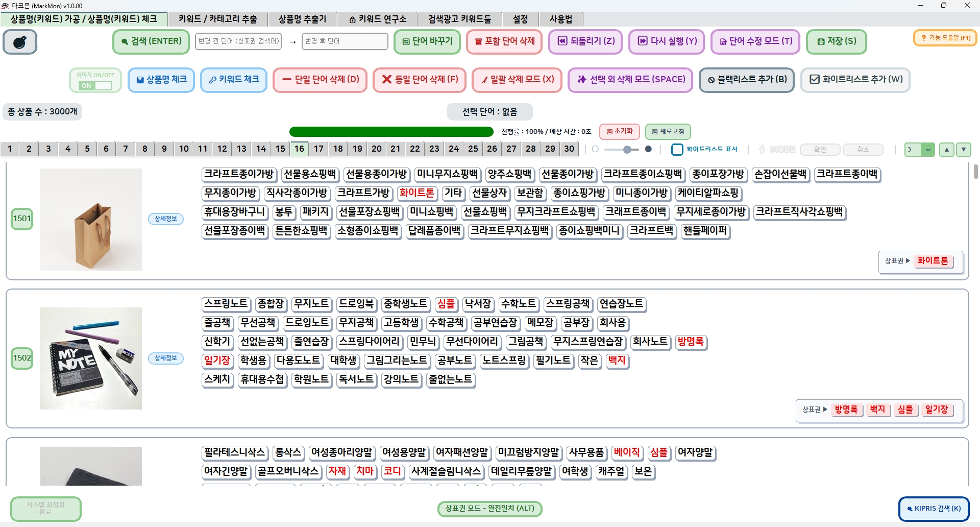The width and height of the screenshot is (980, 527).
Task: Adjust the size slider handle
Action: [x=627, y=150]
